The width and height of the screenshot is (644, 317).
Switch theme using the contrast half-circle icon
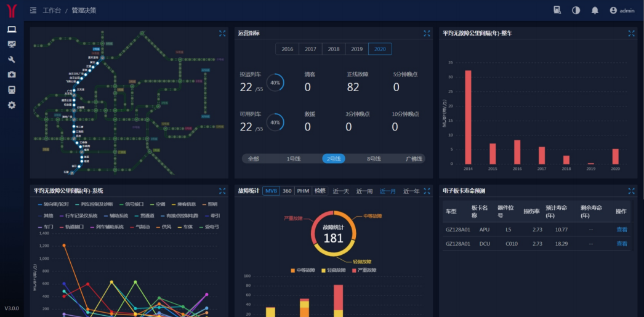[x=576, y=10]
